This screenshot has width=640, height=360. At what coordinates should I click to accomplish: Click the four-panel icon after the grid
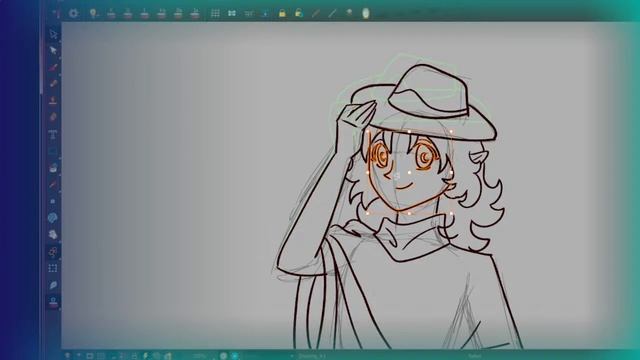tap(232, 13)
